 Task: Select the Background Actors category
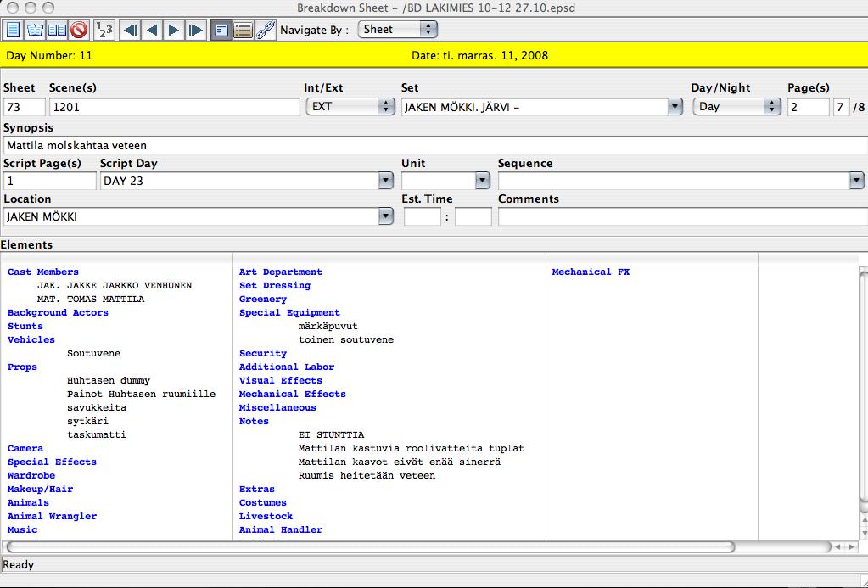click(59, 313)
